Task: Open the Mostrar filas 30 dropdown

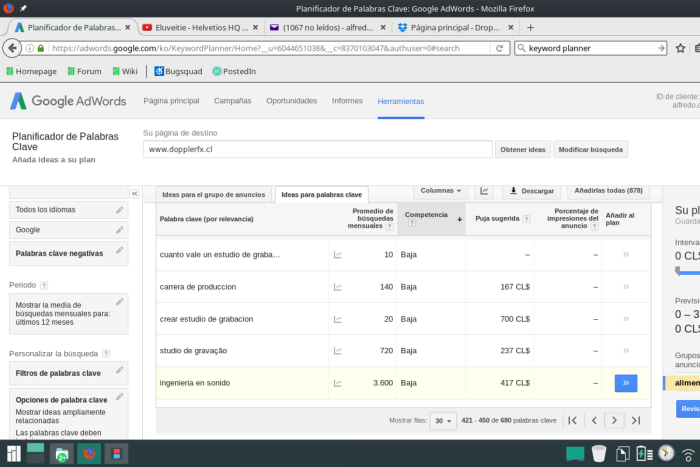Action: click(x=443, y=421)
